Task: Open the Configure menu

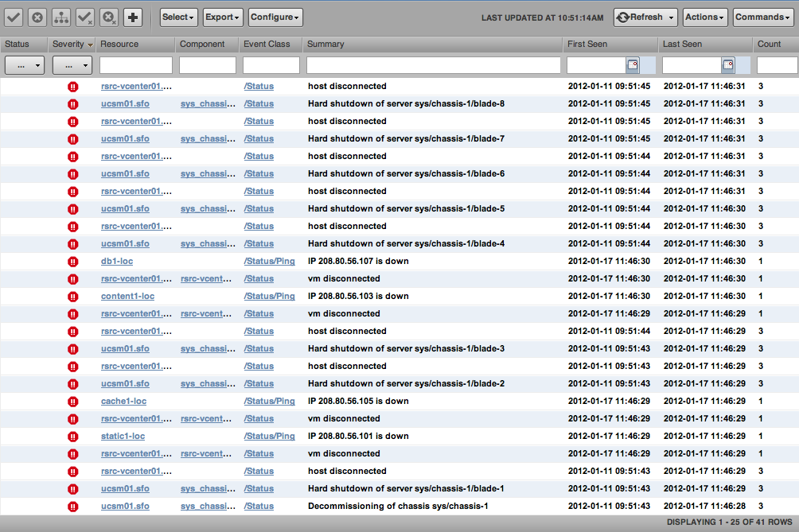Action: pos(275,17)
